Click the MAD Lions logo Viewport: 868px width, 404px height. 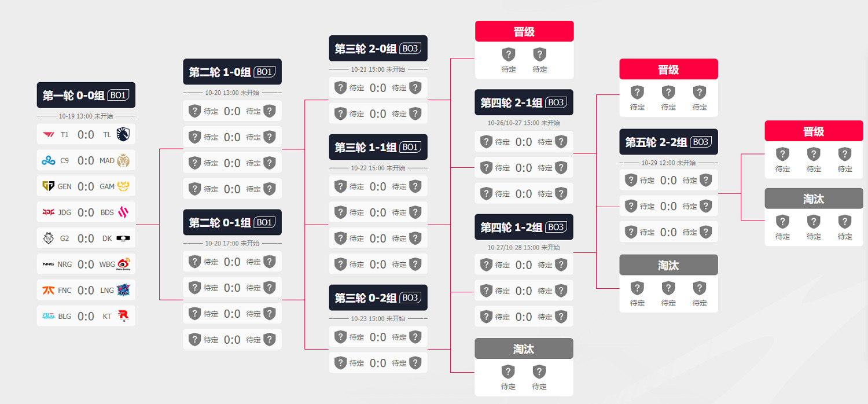coord(124,160)
